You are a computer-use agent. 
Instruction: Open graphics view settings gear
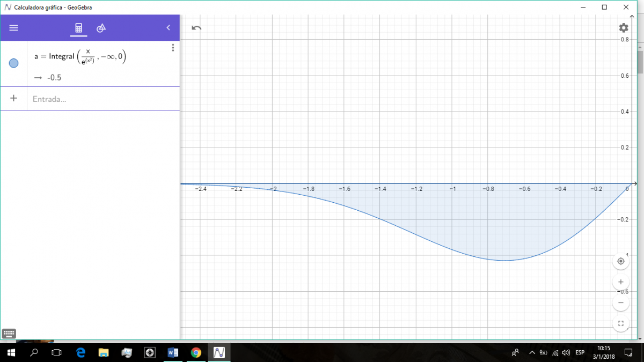coord(623,28)
